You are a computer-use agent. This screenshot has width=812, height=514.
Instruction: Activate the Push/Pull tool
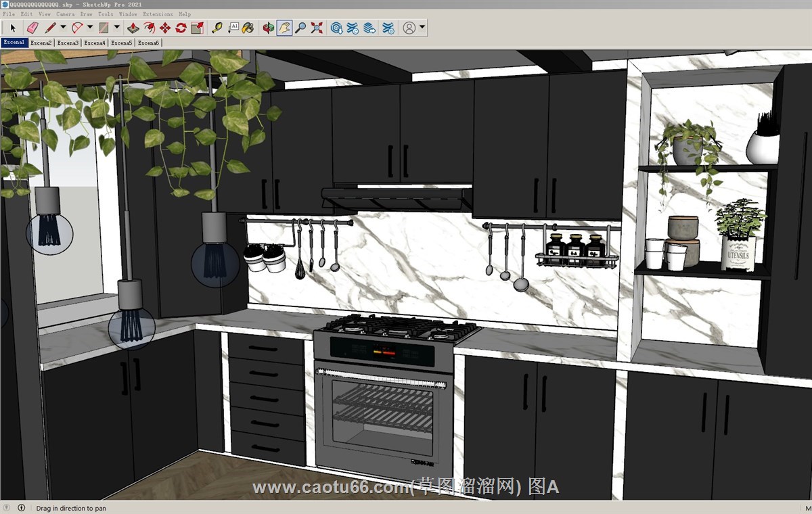click(133, 28)
